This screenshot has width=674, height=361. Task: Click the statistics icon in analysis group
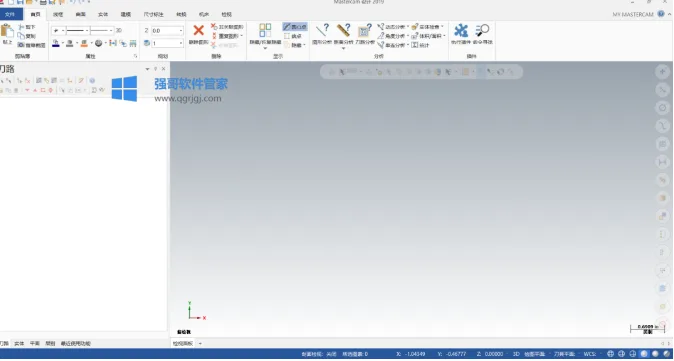tap(415, 45)
